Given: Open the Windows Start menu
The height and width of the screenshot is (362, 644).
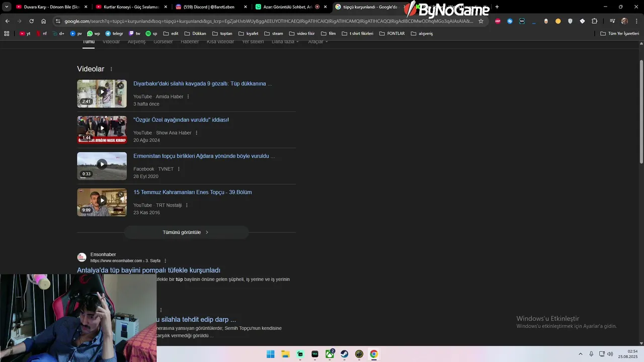Looking at the screenshot, I should 271,354.
